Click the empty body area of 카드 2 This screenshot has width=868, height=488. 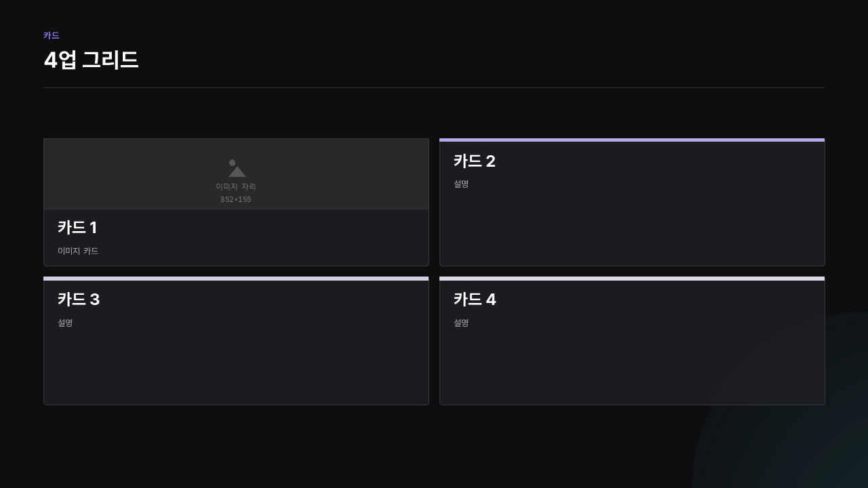coord(632,227)
